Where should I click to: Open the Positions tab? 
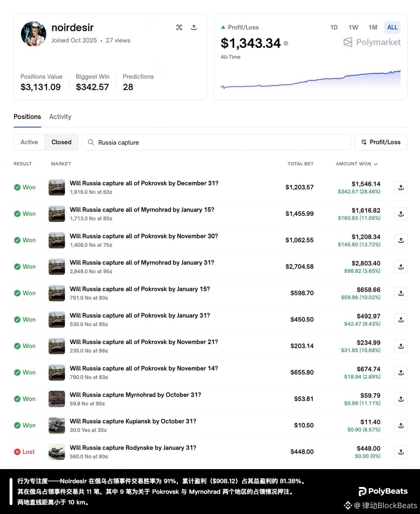point(27,117)
